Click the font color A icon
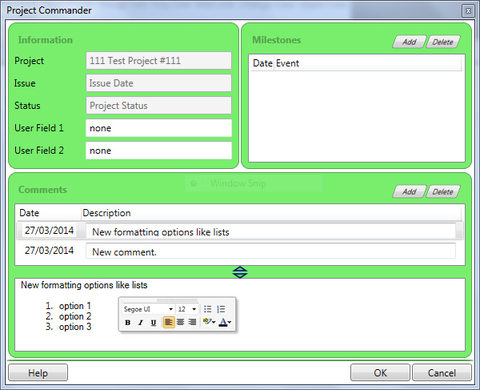Viewport: 480px width, 390px height. (x=223, y=322)
